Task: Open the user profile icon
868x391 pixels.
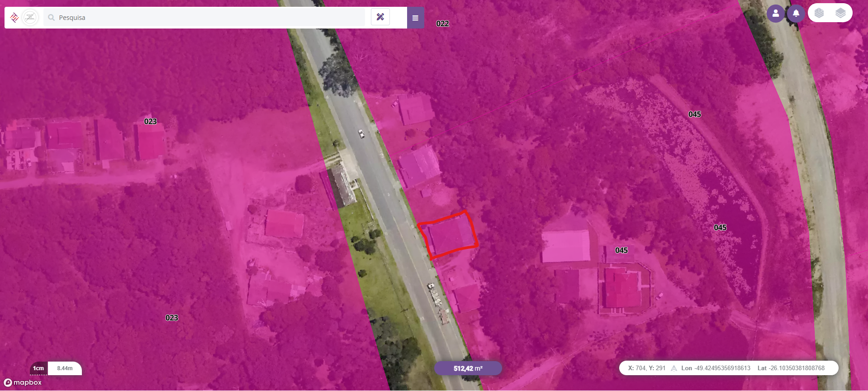Action: [776, 14]
